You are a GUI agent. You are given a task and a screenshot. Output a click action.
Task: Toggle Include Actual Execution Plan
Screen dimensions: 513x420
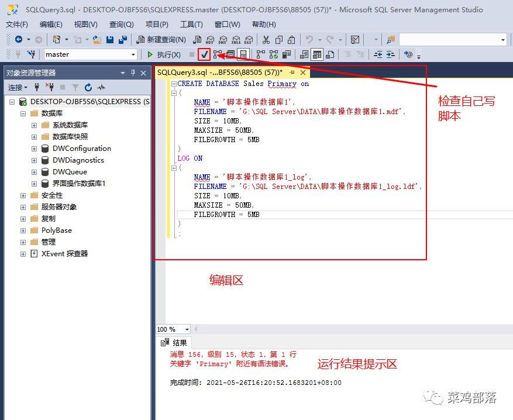260,54
